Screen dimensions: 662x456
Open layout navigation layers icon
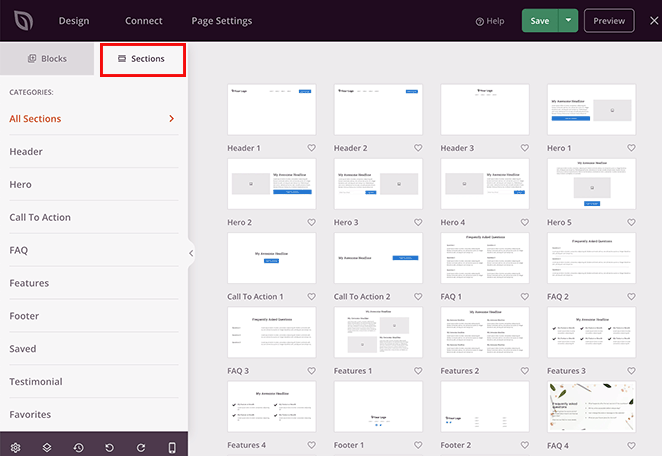[x=47, y=447]
